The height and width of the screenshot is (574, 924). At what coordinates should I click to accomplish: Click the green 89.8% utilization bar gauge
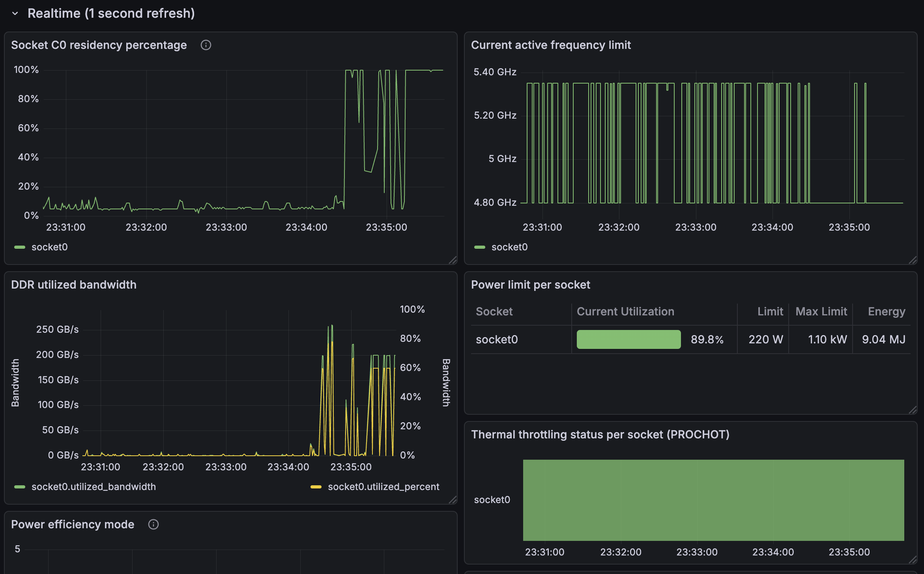coord(628,339)
